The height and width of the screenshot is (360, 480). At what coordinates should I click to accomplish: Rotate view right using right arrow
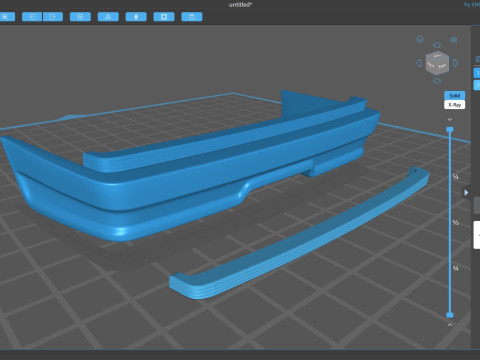click(455, 63)
